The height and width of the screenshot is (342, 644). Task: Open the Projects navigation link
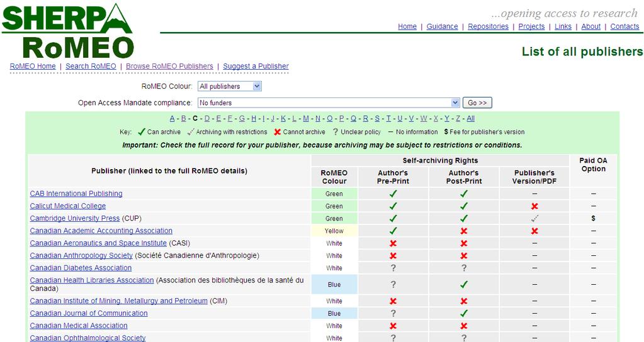click(531, 26)
